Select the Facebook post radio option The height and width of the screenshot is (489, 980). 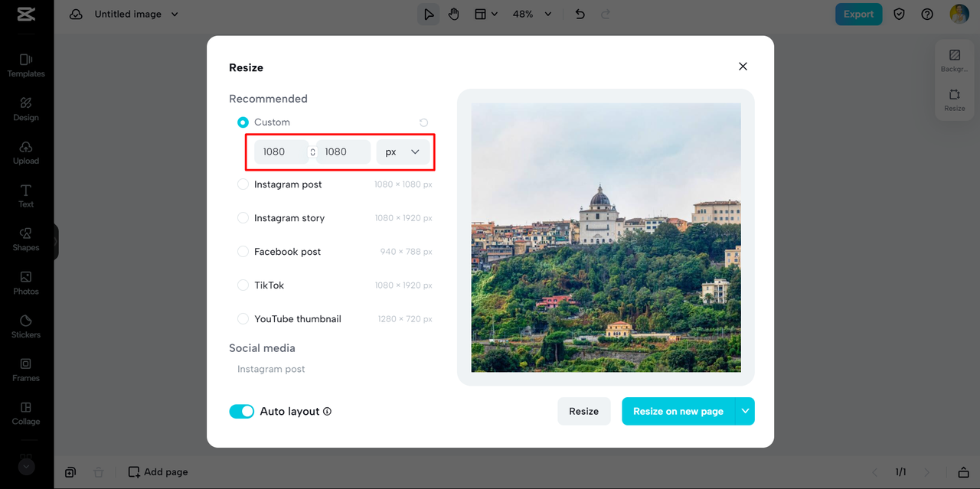[x=243, y=252]
